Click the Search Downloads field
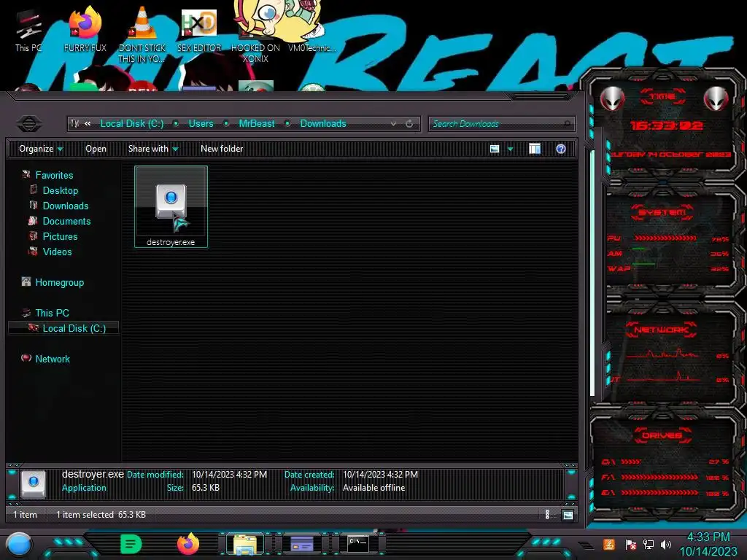 click(501, 124)
